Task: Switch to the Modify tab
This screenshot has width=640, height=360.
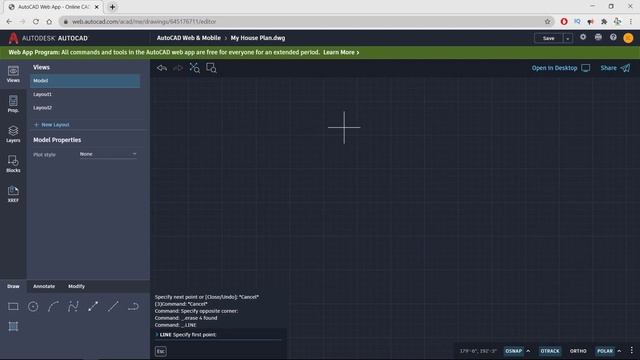Action: pos(76,286)
